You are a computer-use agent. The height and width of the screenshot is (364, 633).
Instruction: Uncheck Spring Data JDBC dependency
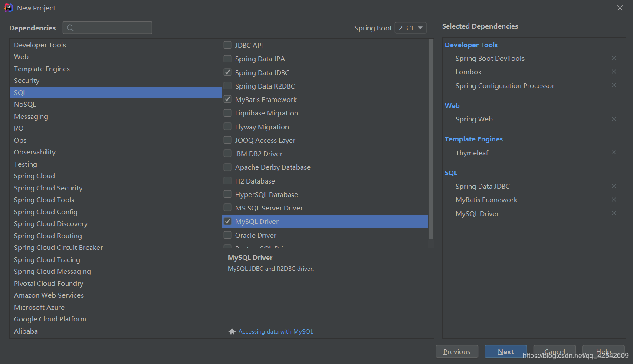tap(227, 72)
